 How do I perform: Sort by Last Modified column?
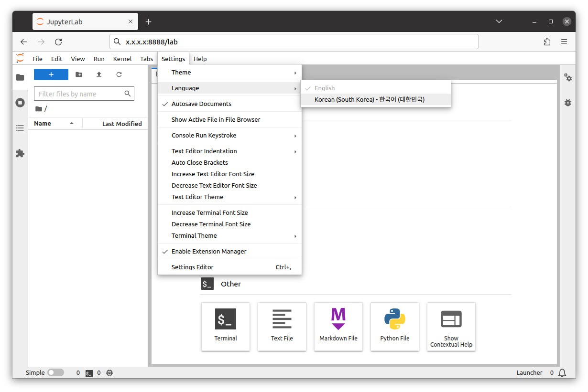(115, 123)
